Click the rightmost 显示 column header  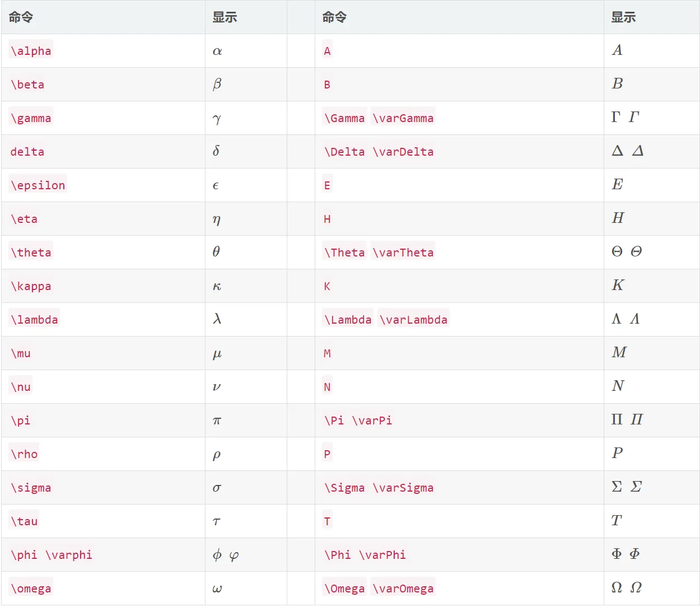[623, 17]
